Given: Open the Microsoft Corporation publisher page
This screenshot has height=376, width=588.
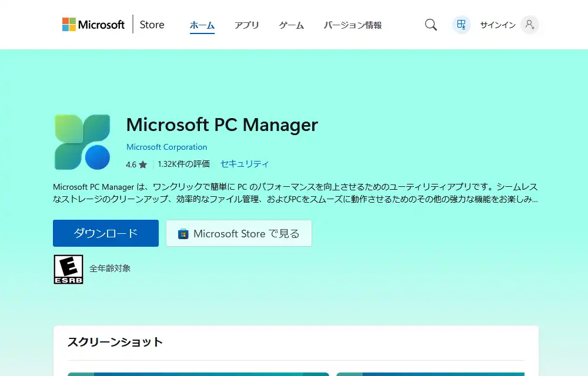Looking at the screenshot, I should pos(166,147).
